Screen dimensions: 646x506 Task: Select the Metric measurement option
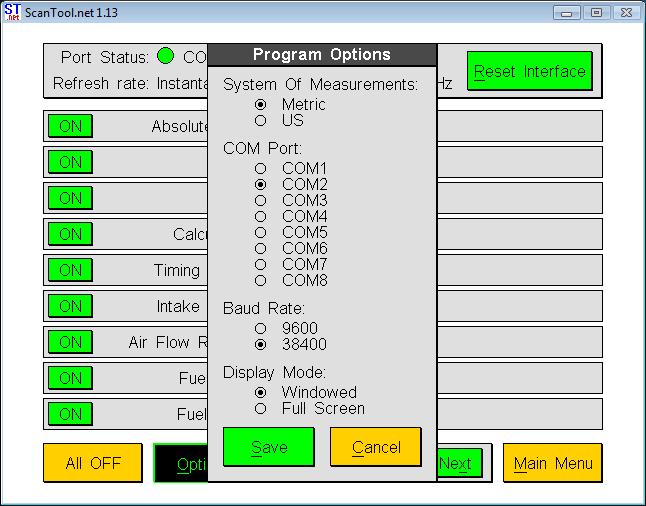[260, 105]
